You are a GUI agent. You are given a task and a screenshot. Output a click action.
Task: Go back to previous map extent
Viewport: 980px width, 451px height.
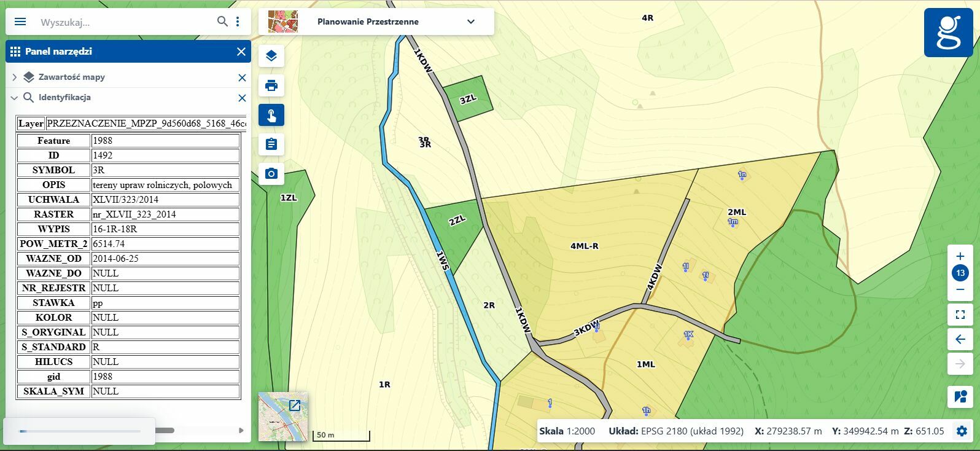click(x=960, y=339)
